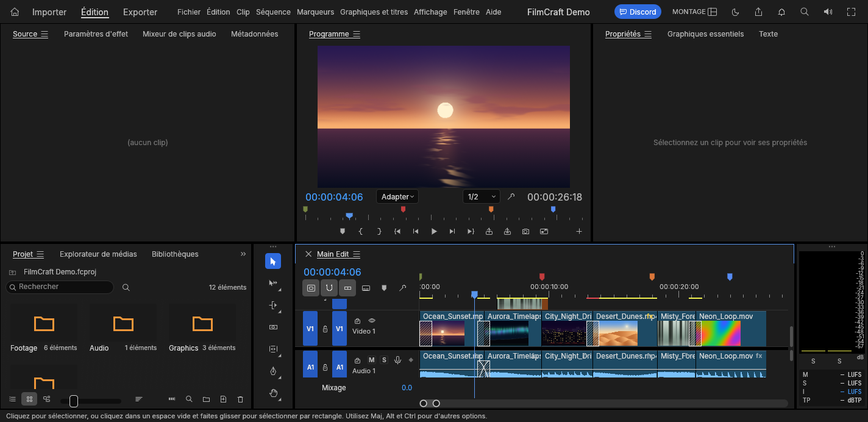Screen dimensions: 868x422
Task: Select the Hand tool
Action: pos(273,393)
